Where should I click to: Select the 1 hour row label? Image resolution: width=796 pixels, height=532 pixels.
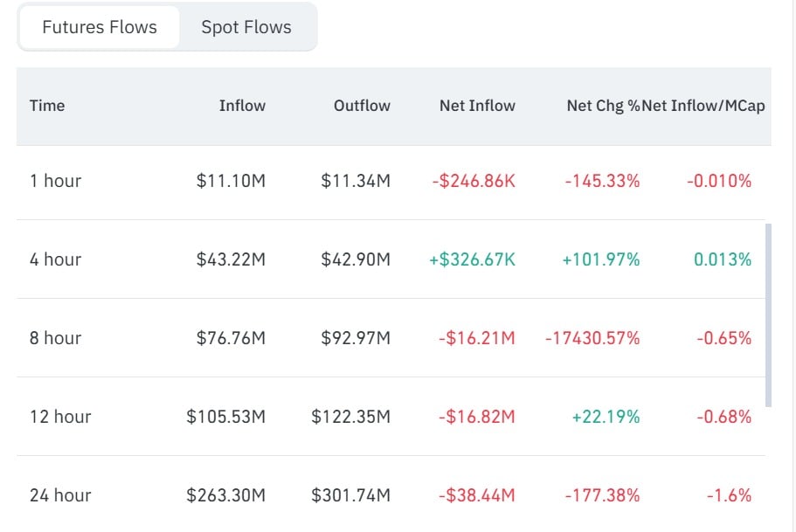55,181
